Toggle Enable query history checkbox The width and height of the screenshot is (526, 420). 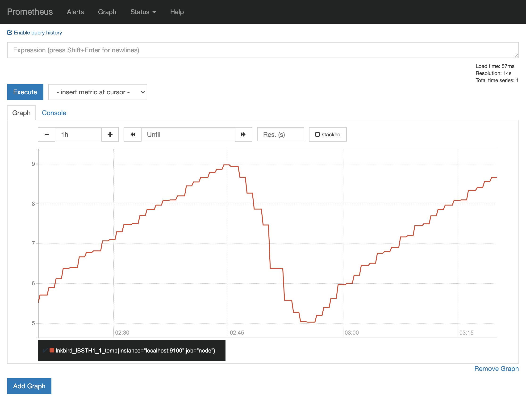(x=10, y=33)
